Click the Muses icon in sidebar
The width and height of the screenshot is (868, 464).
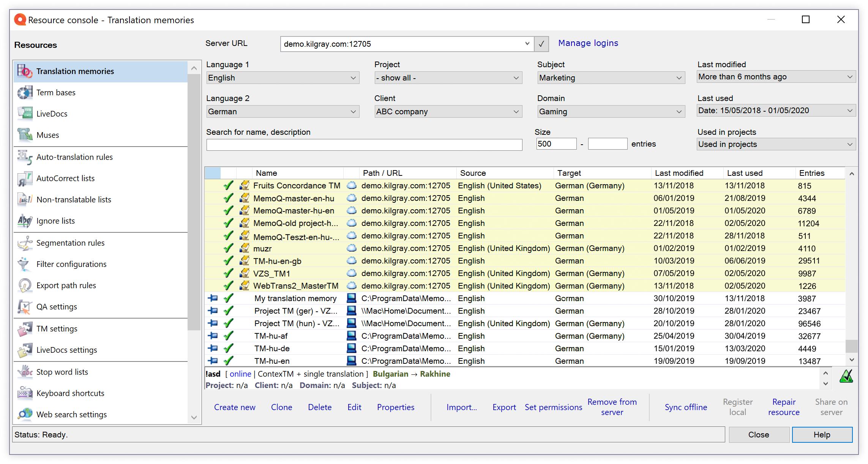tap(25, 135)
